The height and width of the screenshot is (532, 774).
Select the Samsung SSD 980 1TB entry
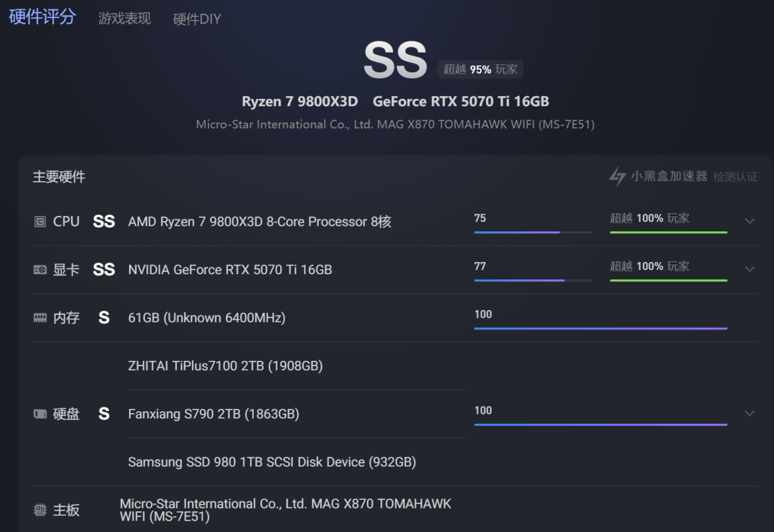pyautogui.click(x=272, y=462)
